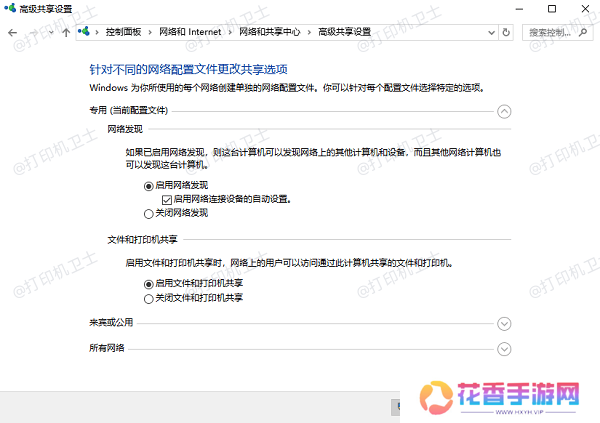Click the Refresh button beside the address bar

click(506, 32)
